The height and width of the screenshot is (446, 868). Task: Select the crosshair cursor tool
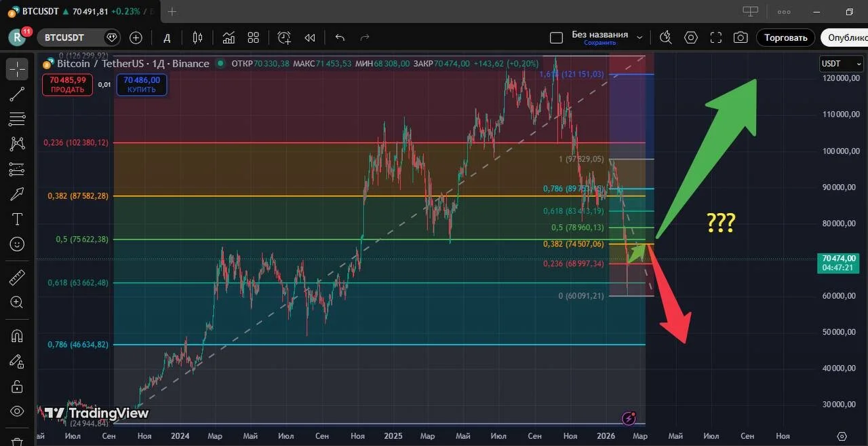coord(17,69)
